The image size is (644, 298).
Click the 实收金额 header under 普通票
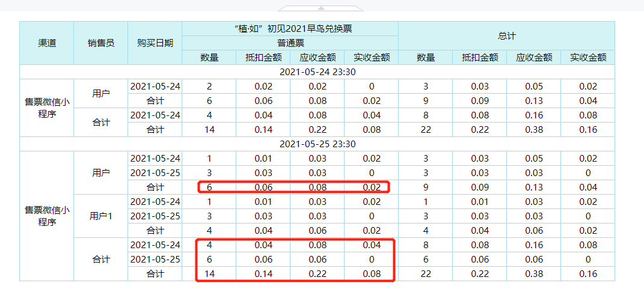[371, 58]
